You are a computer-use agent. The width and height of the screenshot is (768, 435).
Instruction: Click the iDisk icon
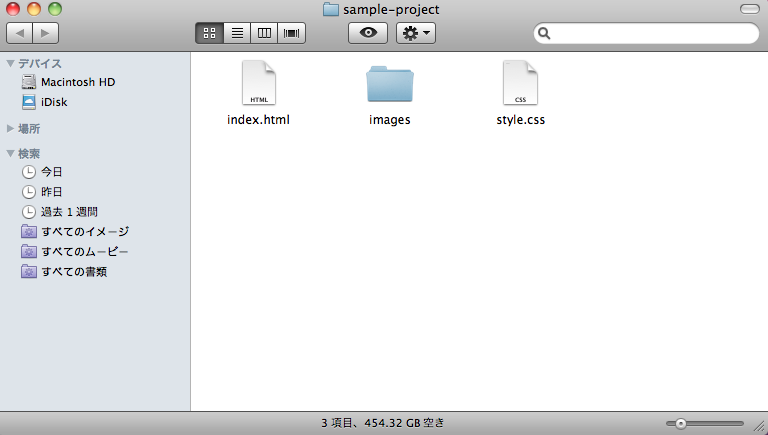point(29,102)
